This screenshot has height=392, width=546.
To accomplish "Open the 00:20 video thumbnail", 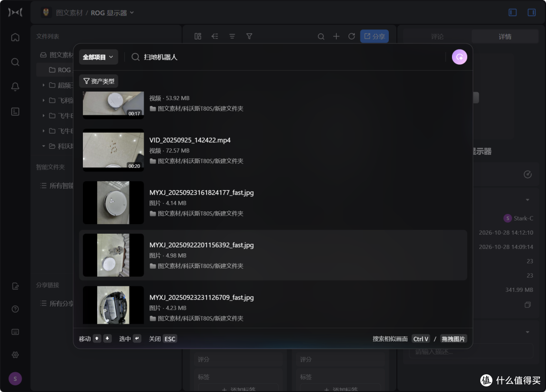I will coord(113,150).
